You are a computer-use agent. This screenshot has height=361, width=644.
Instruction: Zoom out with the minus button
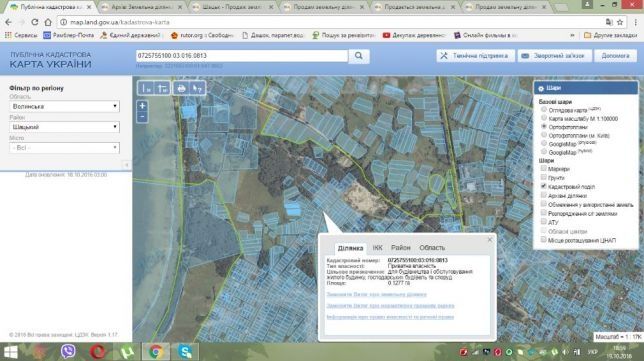(142, 117)
